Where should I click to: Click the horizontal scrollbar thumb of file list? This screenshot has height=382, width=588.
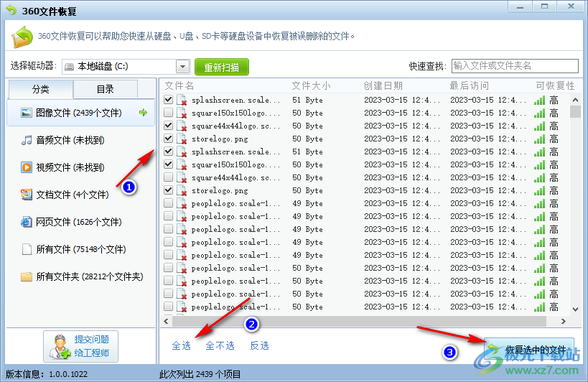(359, 321)
